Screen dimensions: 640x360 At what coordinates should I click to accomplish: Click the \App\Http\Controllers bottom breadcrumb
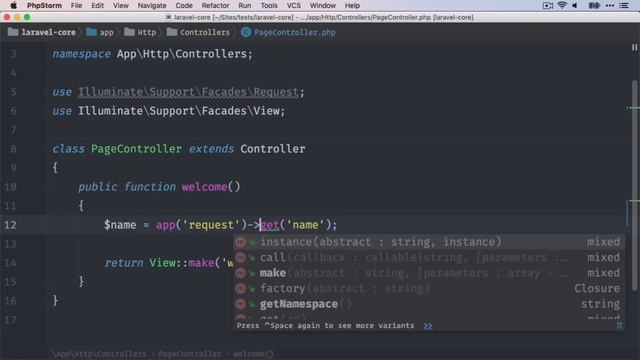tap(99, 354)
